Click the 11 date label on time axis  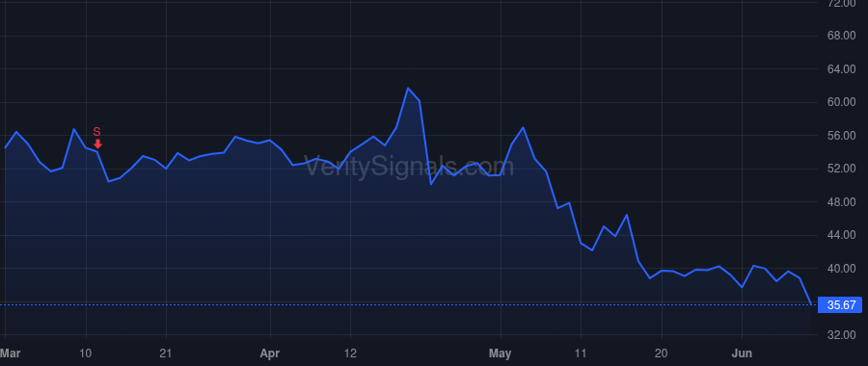[x=581, y=353]
